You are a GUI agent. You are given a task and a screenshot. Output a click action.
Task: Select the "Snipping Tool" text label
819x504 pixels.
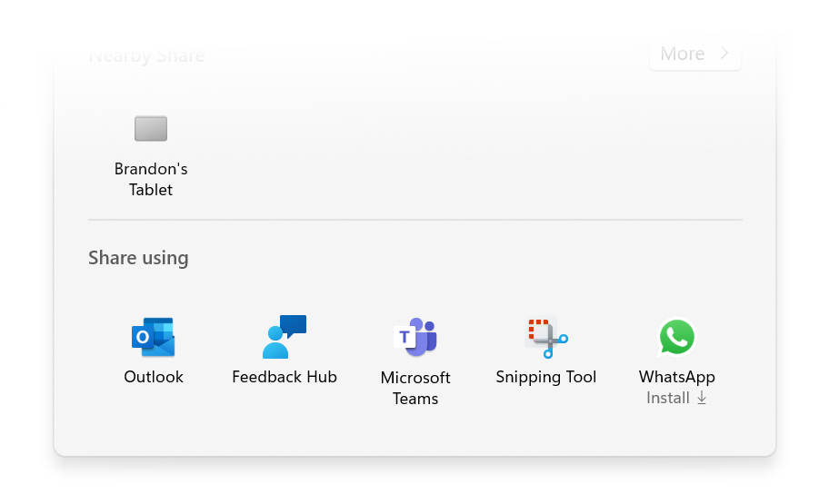pos(545,377)
